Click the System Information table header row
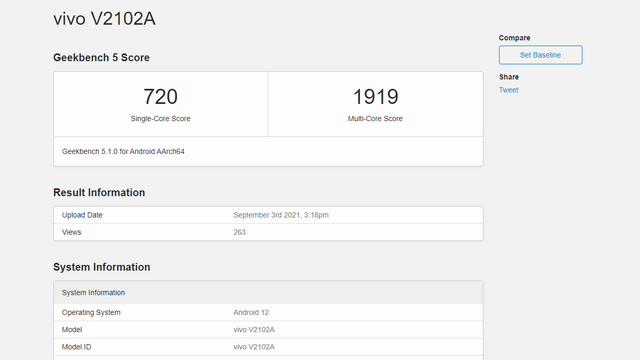The width and height of the screenshot is (640, 360). [x=268, y=292]
